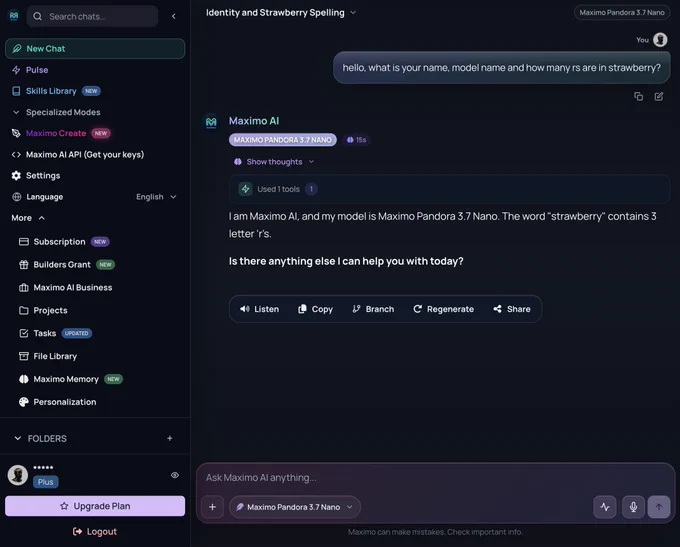Open the File Library
680x547 pixels.
[x=48, y=356]
